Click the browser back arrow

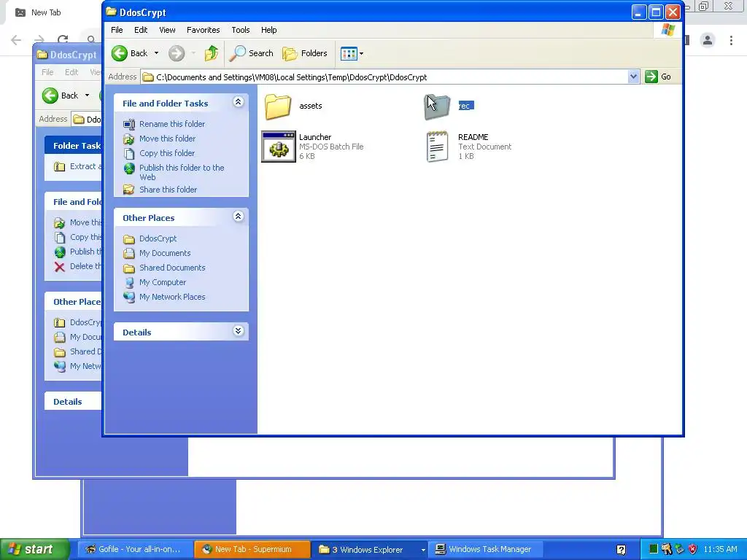[x=16, y=40]
